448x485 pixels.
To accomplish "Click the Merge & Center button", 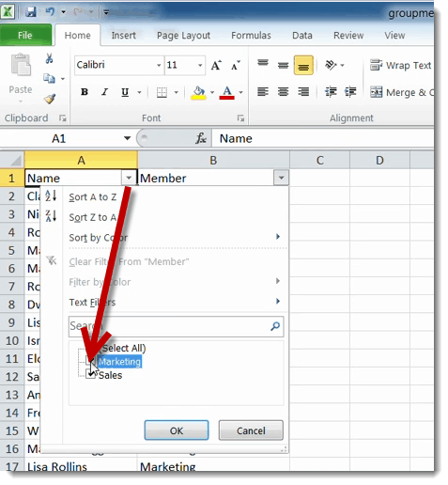I will coord(402,92).
